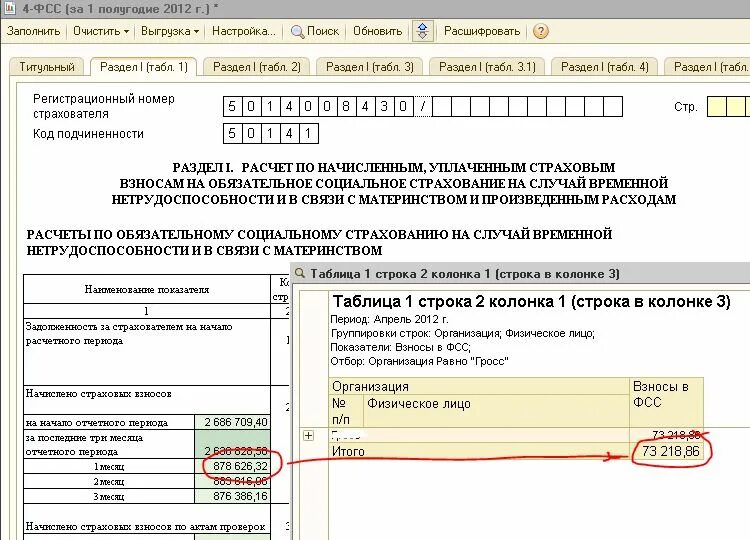Select the Раздел I (табл. 1) tab
This screenshot has height=540, width=750.
(x=143, y=67)
